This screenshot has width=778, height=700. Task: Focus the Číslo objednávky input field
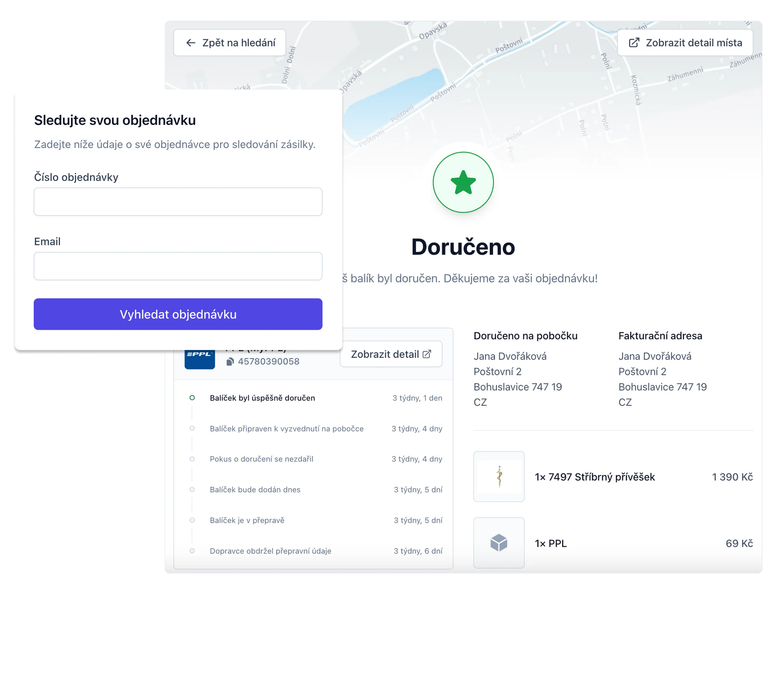178,201
